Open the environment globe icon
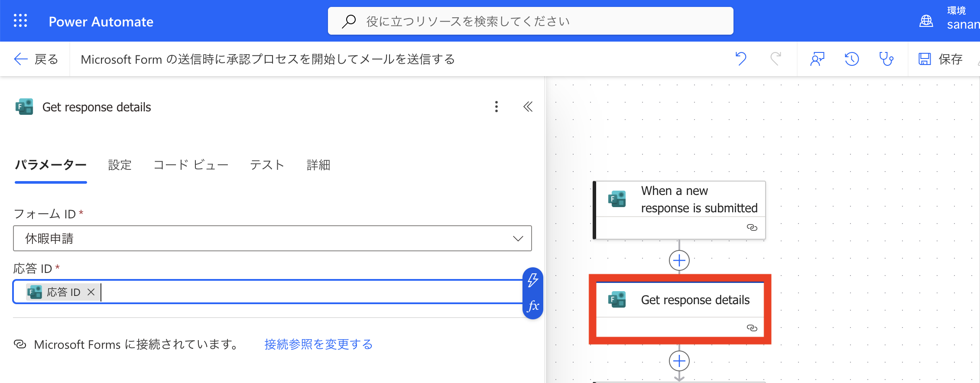980x383 pixels. [x=926, y=21]
